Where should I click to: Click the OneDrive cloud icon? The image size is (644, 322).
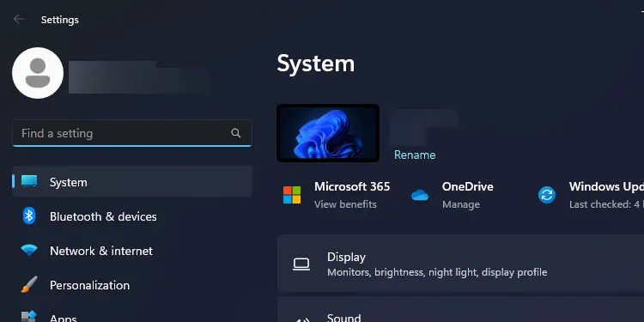point(420,195)
